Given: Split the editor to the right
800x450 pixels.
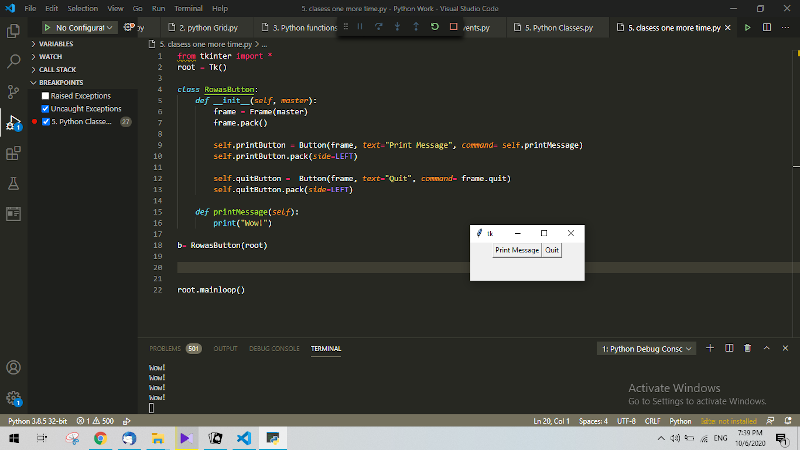Looking at the screenshot, I should point(767,28).
